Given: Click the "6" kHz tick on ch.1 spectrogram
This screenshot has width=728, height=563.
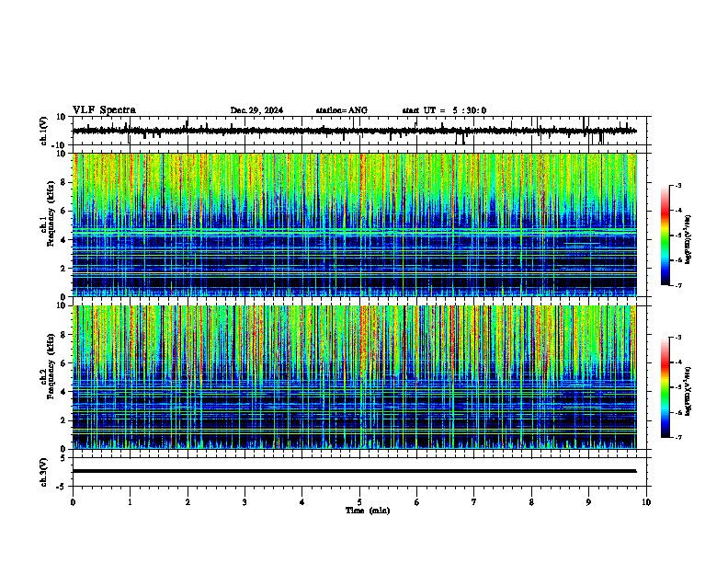Looking at the screenshot, I should coord(64,212).
